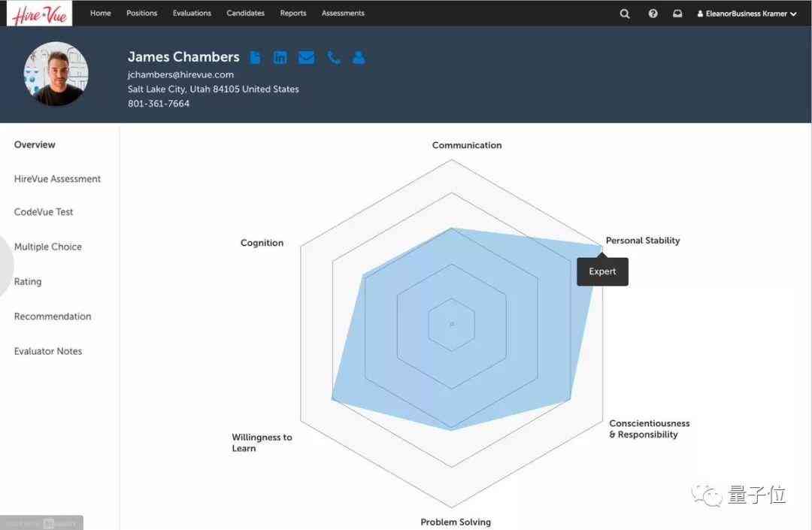Click the Salt Lake City address line

(214, 89)
